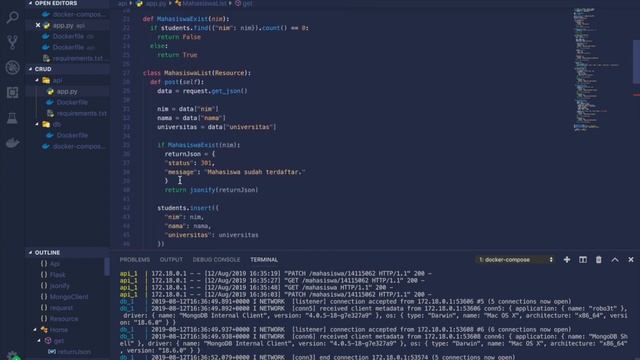The height and width of the screenshot is (360, 640).
Task: Open Dockerfile db in Open Editors
Action: (68, 36)
